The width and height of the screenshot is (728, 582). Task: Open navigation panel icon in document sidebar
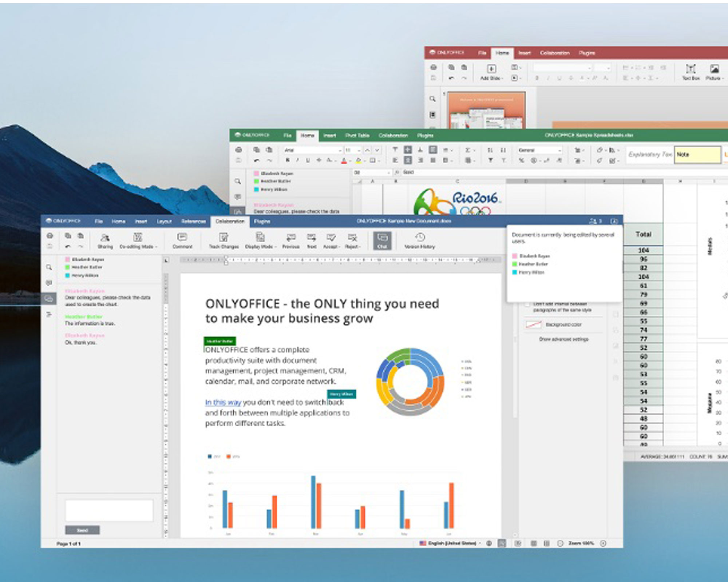49,314
